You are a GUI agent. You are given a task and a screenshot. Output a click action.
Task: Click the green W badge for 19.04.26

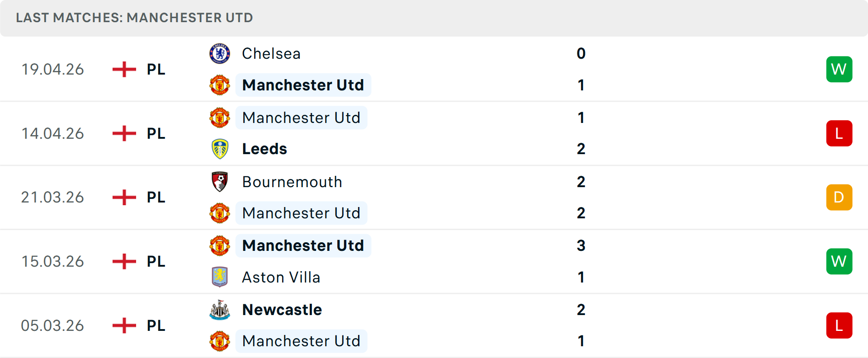click(839, 69)
